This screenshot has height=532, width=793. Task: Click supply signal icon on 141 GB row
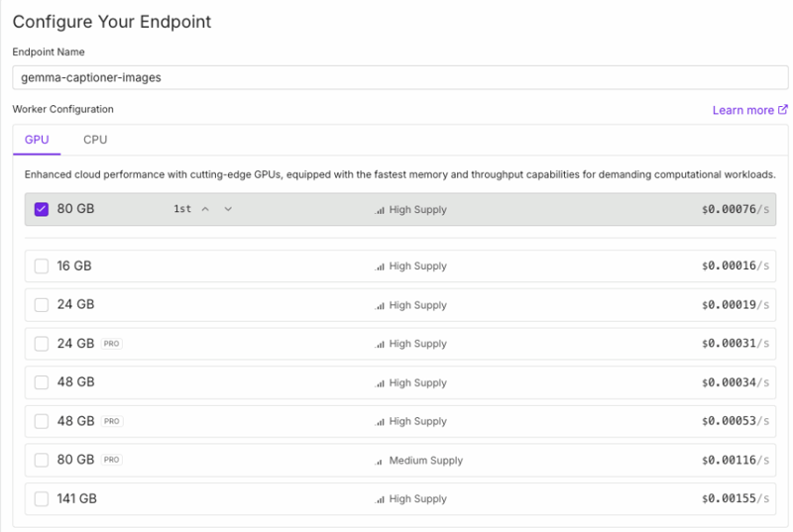pos(380,499)
